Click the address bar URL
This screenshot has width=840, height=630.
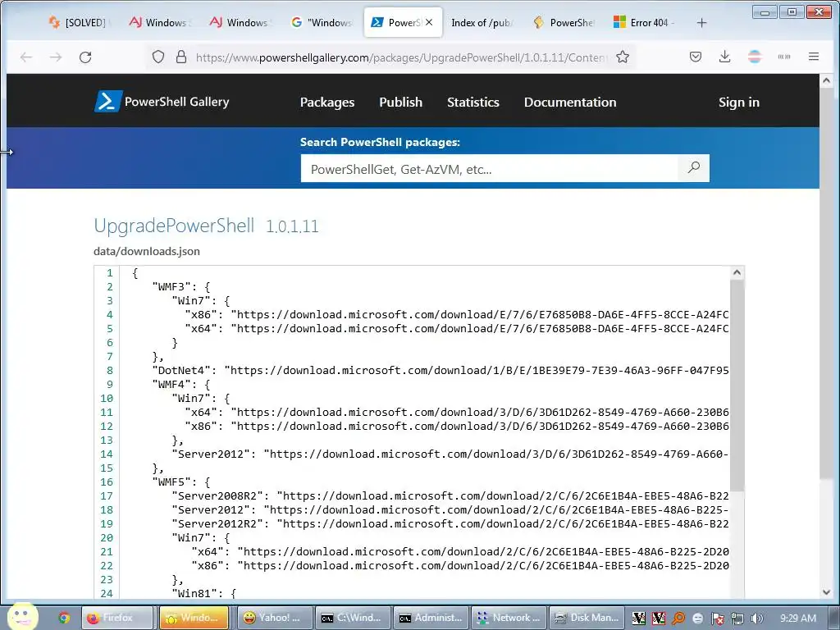pyautogui.click(x=400, y=57)
